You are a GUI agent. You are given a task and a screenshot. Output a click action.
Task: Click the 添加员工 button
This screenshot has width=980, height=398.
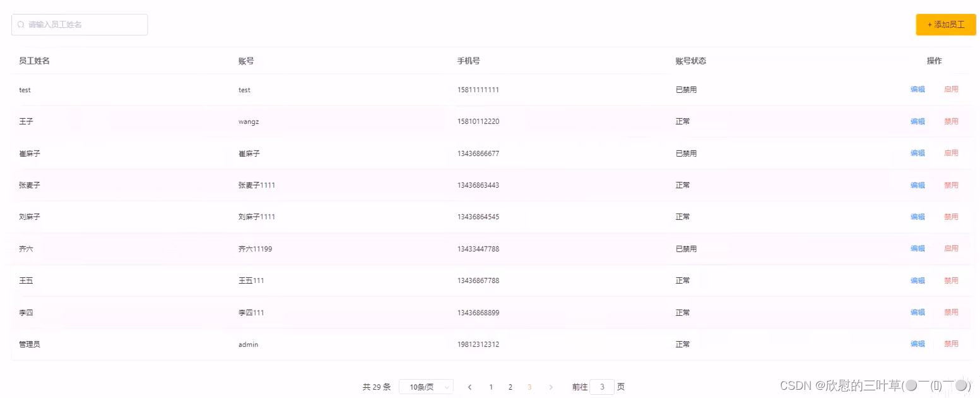coord(946,25)
